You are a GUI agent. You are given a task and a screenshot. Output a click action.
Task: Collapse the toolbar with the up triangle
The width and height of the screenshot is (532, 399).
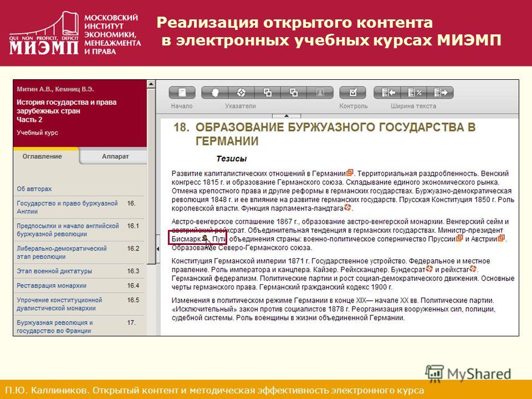(287, 116)
